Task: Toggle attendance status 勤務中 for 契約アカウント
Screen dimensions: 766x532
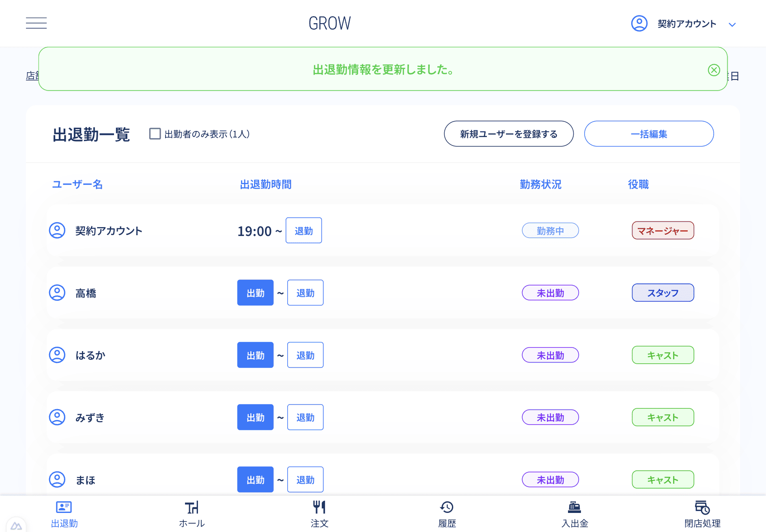Action: (x=550, y=230)
